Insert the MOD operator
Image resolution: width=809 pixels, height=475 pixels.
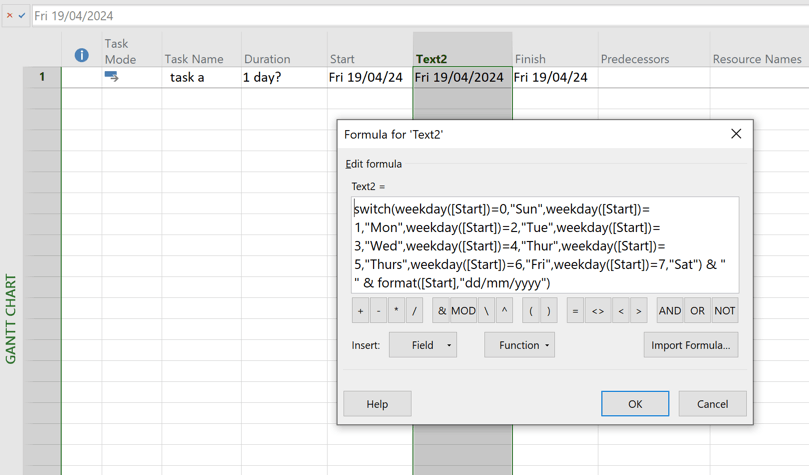[x=463, y=310]
